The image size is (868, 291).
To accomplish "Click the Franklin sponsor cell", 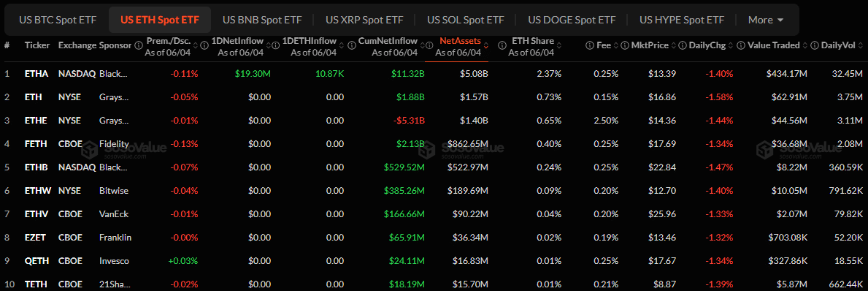I will point(115,238).
